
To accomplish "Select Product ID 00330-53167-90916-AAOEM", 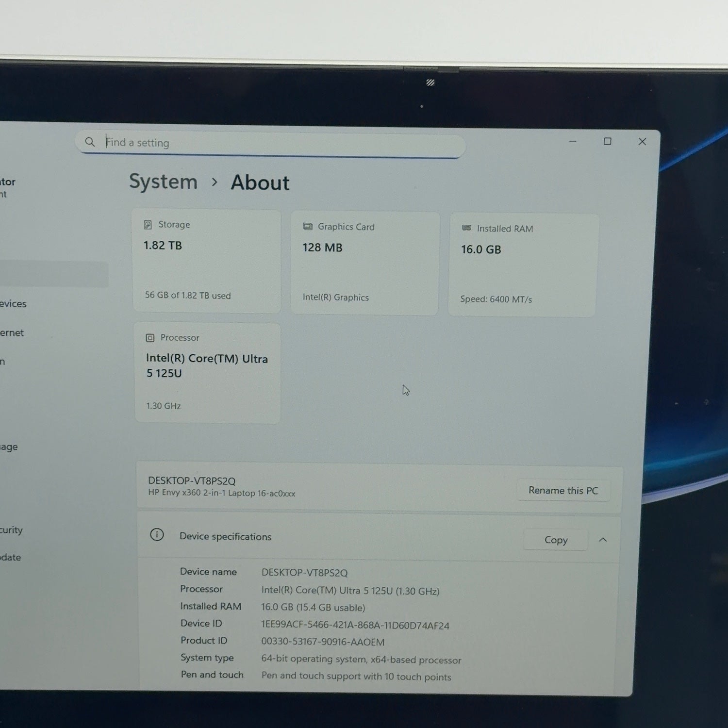I will (x=323, y=642).
